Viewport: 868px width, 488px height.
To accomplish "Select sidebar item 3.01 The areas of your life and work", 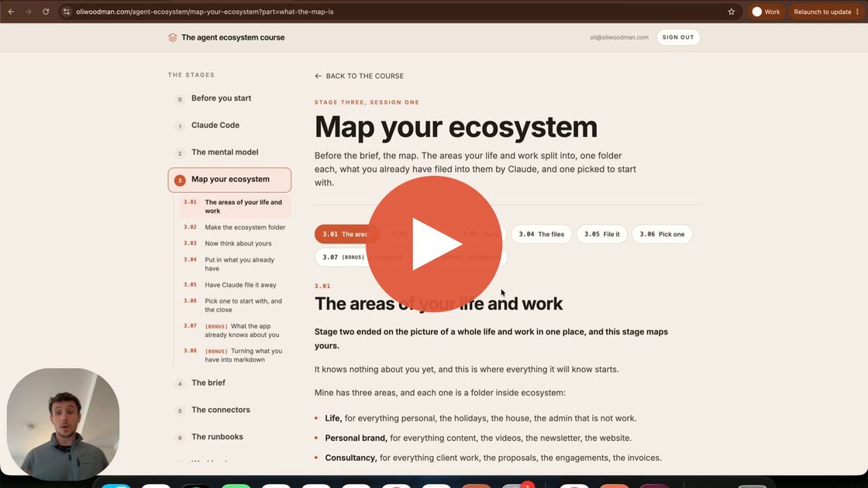I will point(235,206).
